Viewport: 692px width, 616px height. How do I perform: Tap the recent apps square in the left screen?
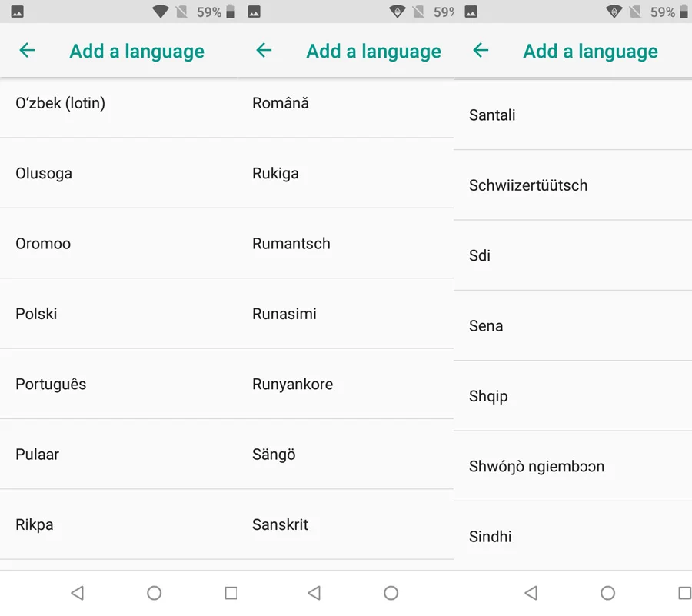[231, 593]
